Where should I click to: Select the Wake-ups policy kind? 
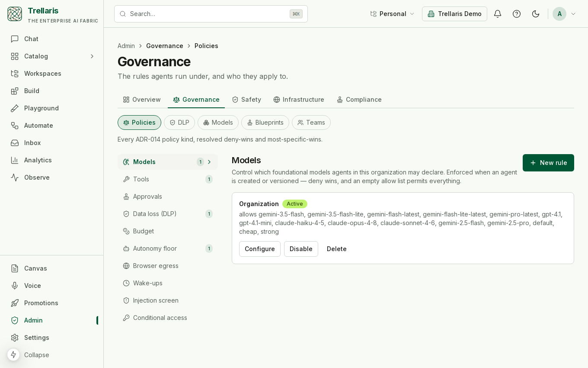[168, 283]
